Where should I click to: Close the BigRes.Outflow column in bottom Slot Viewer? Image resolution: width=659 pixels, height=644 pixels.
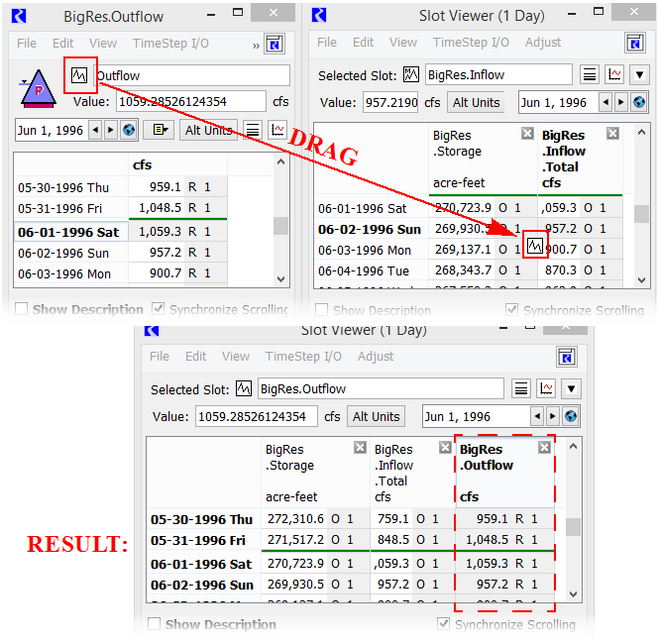point(544,448)
